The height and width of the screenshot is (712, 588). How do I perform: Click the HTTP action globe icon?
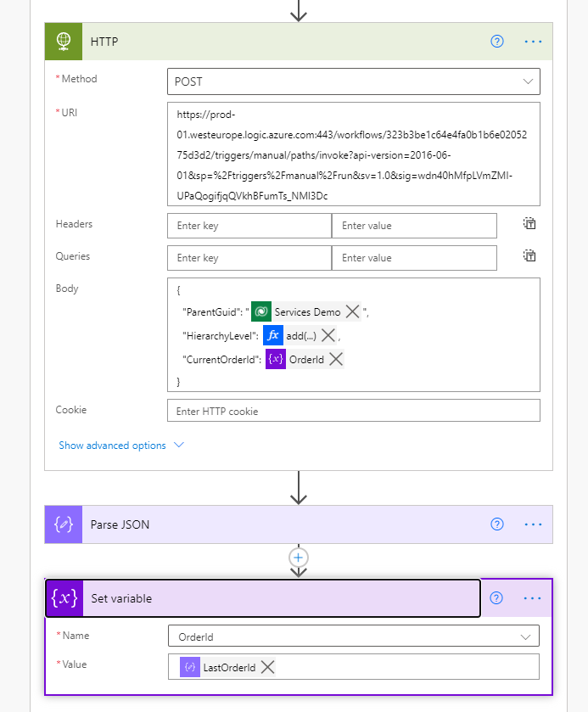(64, 42)
